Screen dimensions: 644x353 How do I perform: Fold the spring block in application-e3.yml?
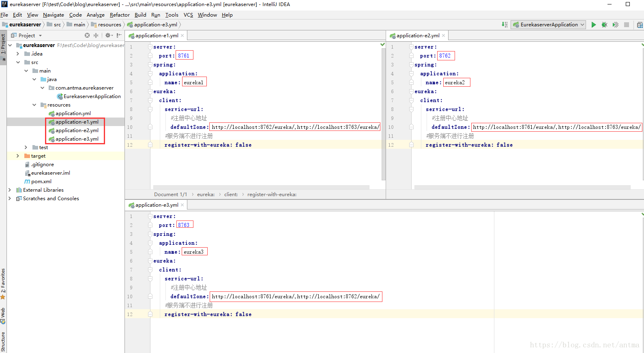pyautogui.click(x=150, y=234)
